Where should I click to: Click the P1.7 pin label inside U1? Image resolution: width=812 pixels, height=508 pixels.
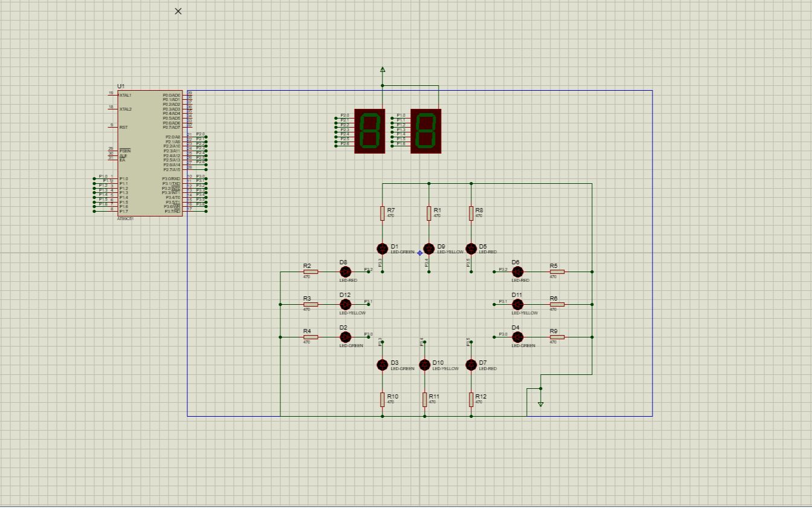[x=123, y=211]
